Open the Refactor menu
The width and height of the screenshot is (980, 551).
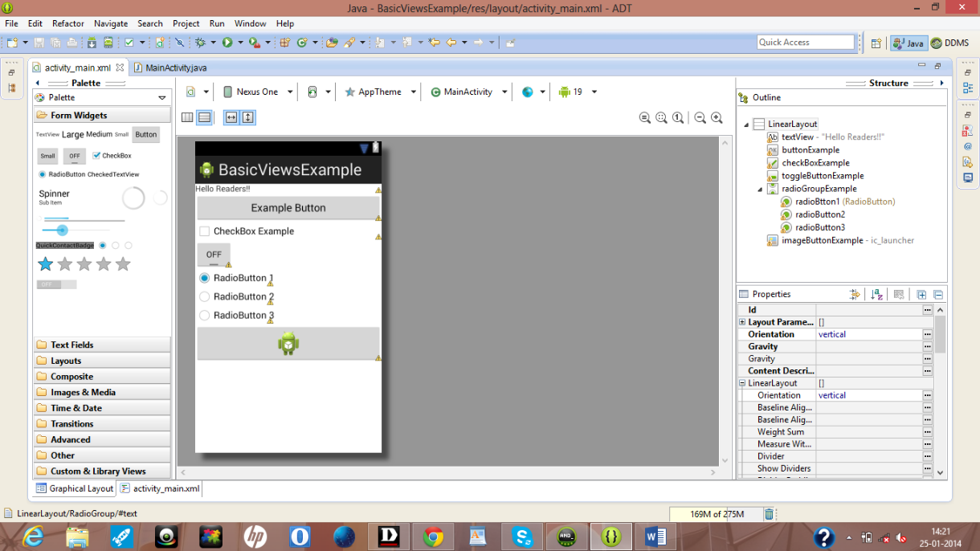(x=68, y=23)
